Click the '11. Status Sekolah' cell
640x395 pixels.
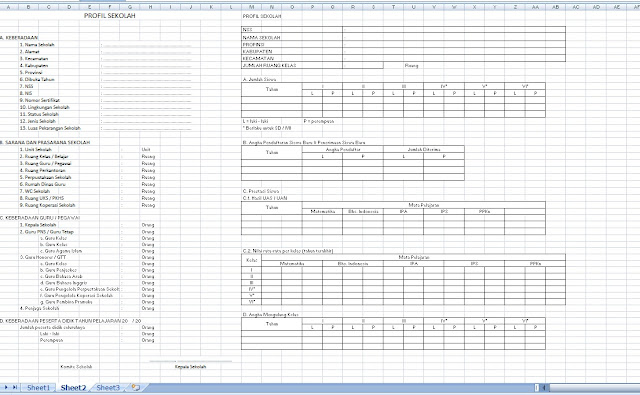pyautogui.click(x=39, y=114)
